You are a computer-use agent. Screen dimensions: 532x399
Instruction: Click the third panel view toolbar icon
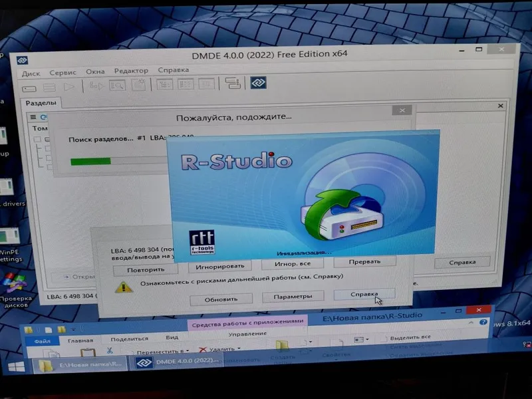pyautogui.click(x=207, y=84)
